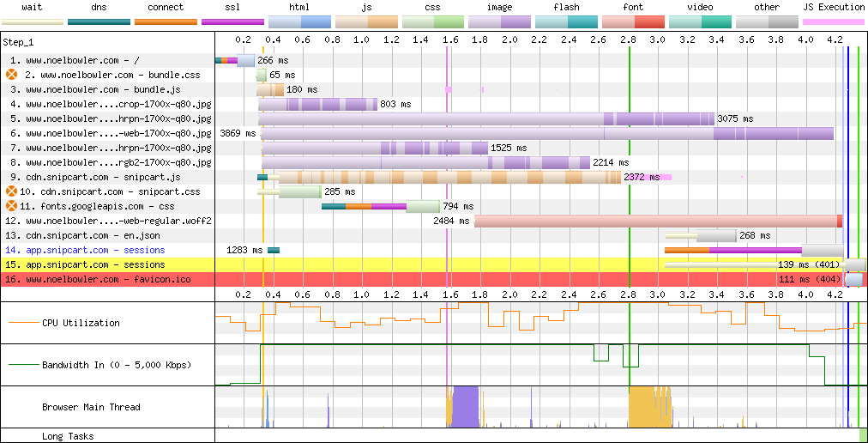Select red row 16 favicon.ico
Viewport: 868px width, 443px height.
98,279
